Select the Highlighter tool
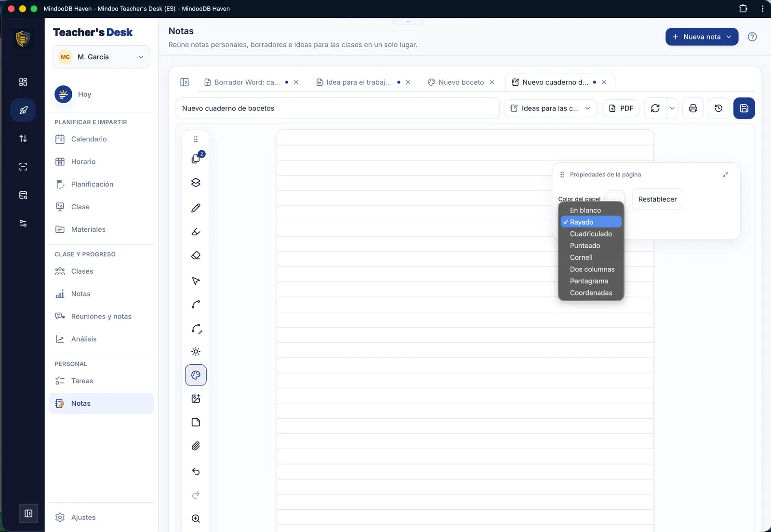 pyautogui.click(x=196, y=232)
